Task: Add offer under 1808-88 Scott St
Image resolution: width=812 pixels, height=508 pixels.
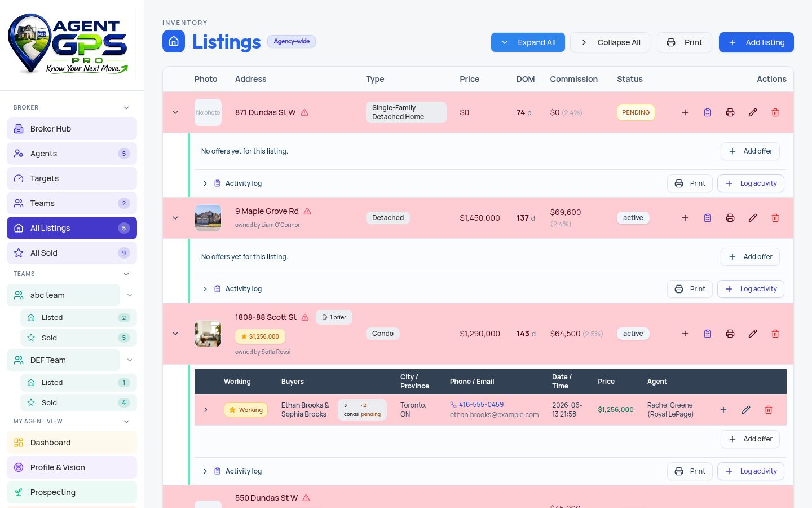Action: pos(750,439)
